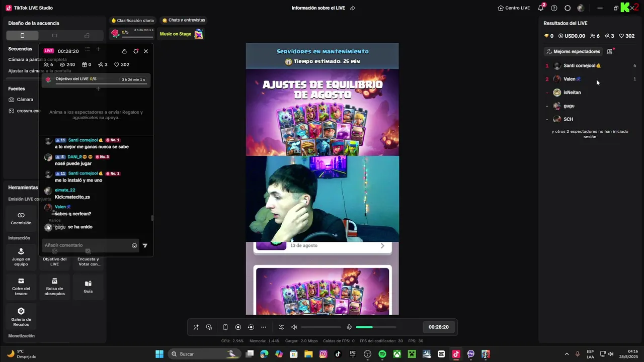This screenshot has height=362, width=644.
Task: Click elmate_22 username in chat
Action: (65, 190)
